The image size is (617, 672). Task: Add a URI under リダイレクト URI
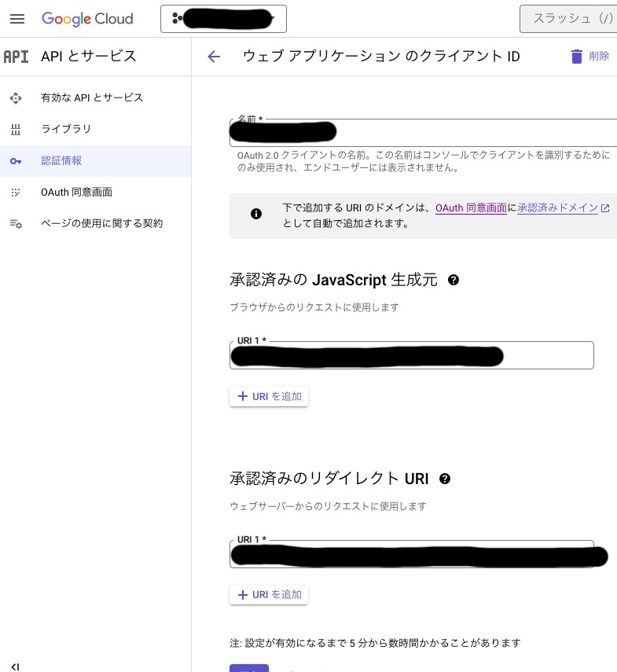[269, 594]
